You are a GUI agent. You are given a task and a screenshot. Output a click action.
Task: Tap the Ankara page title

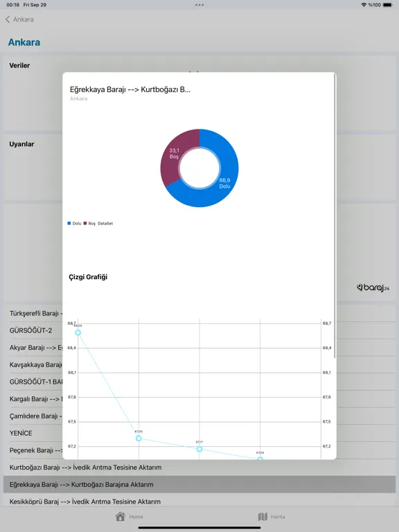click(24, 42)
